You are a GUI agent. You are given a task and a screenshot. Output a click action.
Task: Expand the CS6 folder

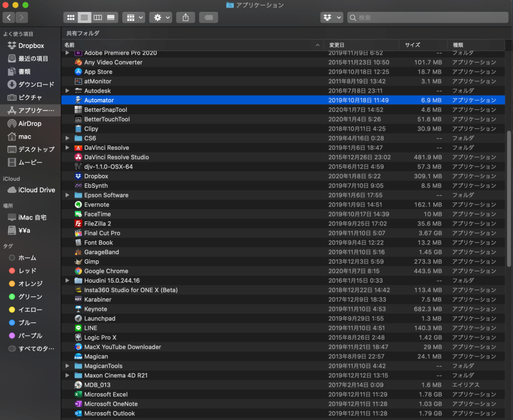[x=68, y=138]
